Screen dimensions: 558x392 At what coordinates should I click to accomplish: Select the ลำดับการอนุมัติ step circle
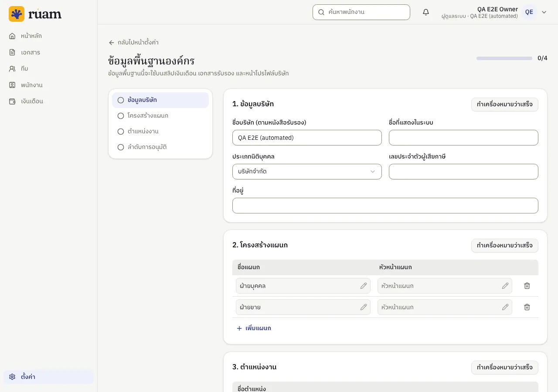coord(121,147)
